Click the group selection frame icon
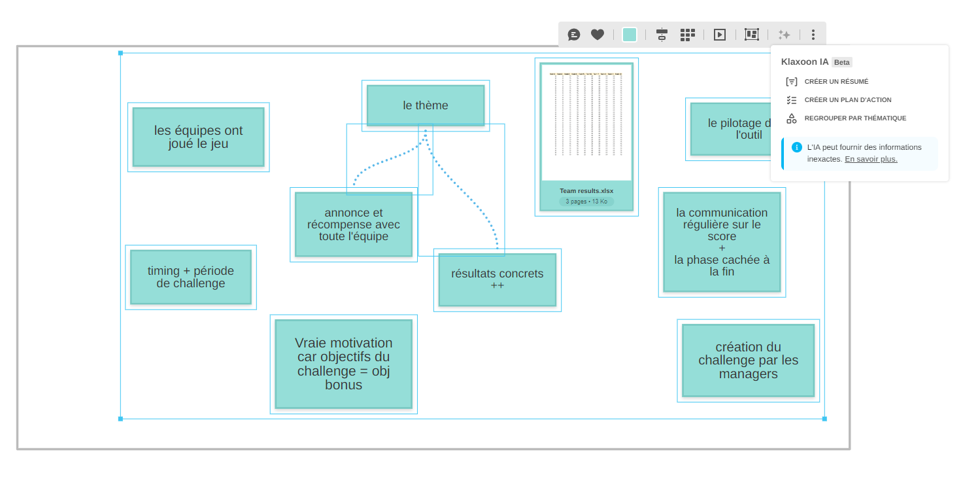 pos(752,35)
